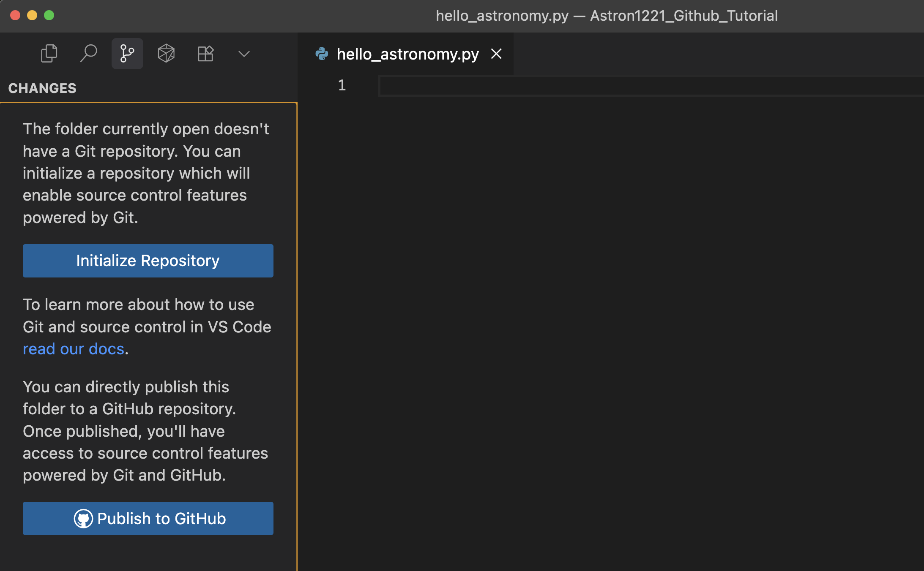The width and height of the screenshot is (924, 571).
Task: Click the Python file icon on tab
Action: (322, 54)
